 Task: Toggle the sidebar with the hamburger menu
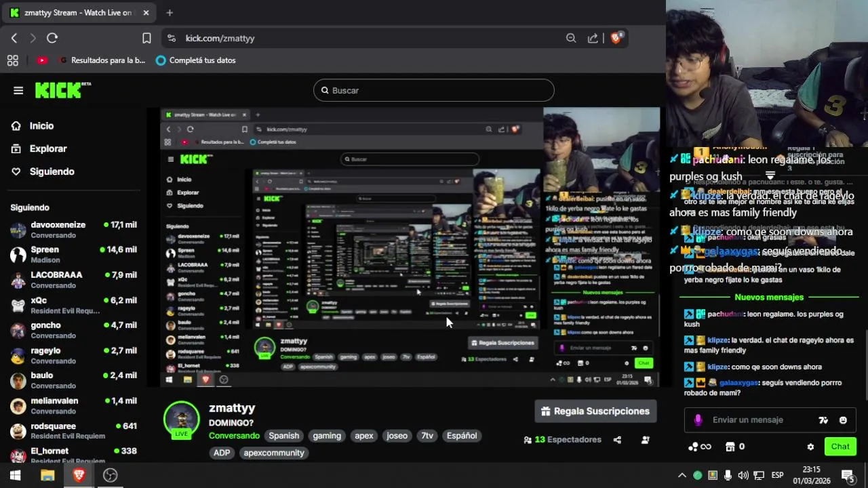(18, 91)
